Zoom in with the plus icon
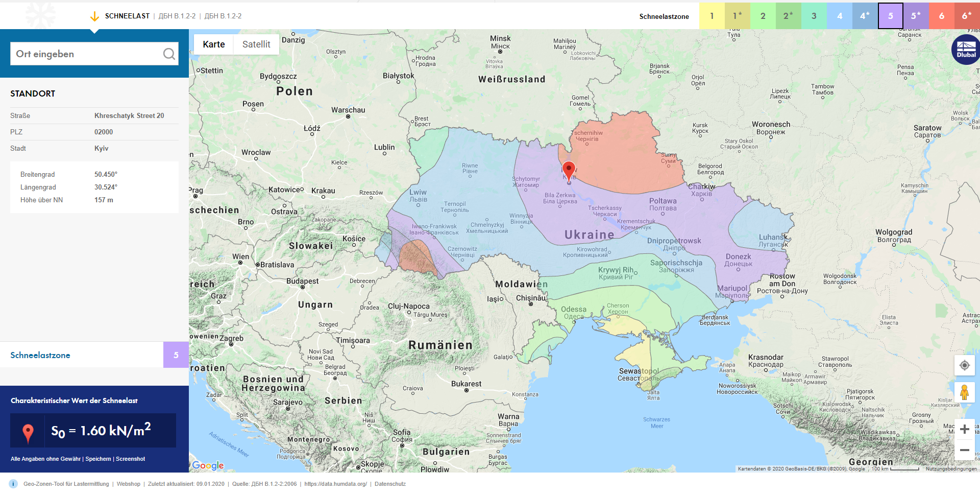The width and height of the screenshot is (980, 494). 965,430
